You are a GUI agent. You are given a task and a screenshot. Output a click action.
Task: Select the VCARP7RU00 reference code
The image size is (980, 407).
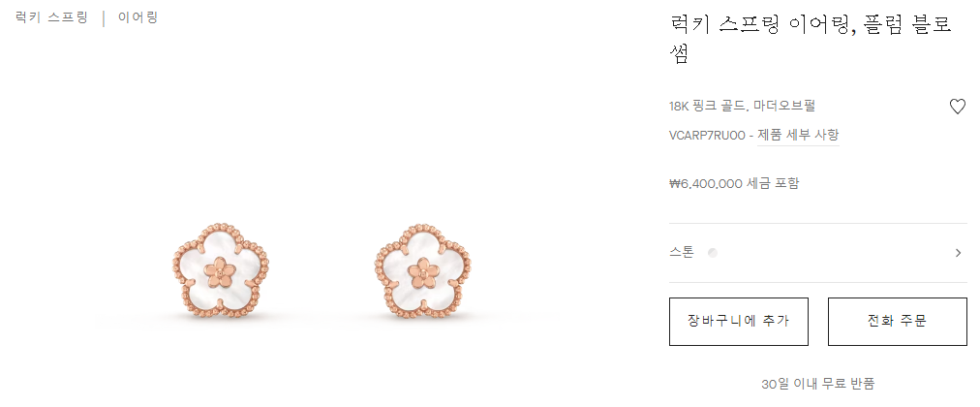(707, 135)
